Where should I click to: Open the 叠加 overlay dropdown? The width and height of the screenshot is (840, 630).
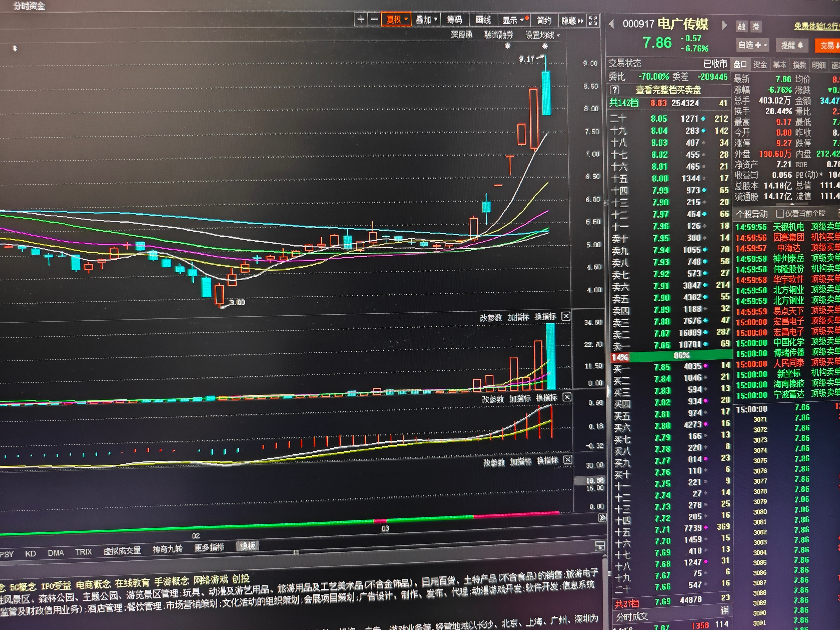(426, 20)
